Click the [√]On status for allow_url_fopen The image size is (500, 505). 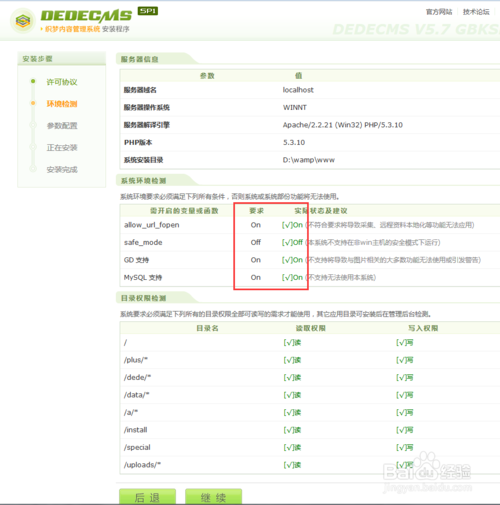point(292,225)
